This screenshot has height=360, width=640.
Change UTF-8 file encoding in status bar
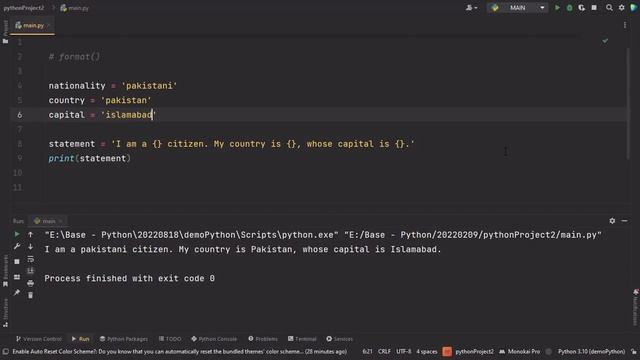(x=404, y=351)
